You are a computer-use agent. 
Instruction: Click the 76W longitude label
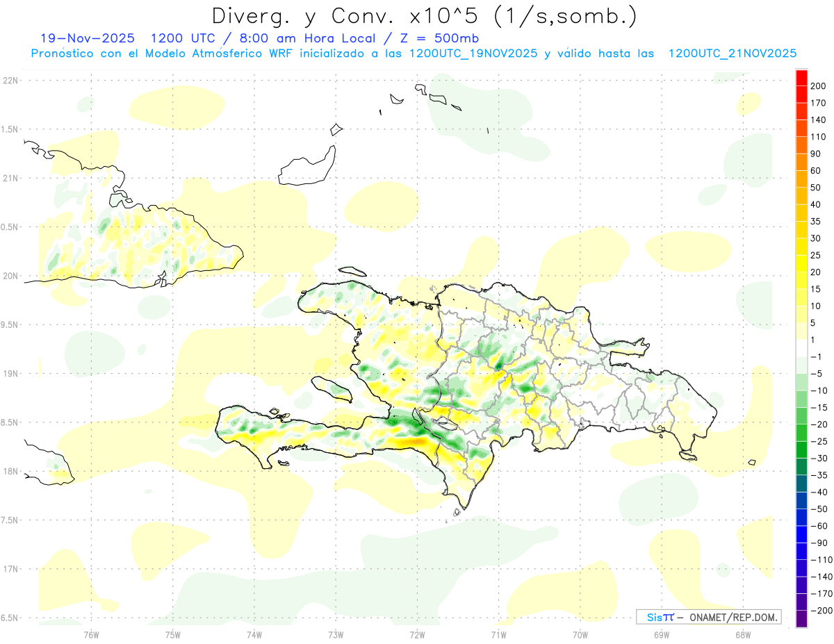[x=92, y=634]
